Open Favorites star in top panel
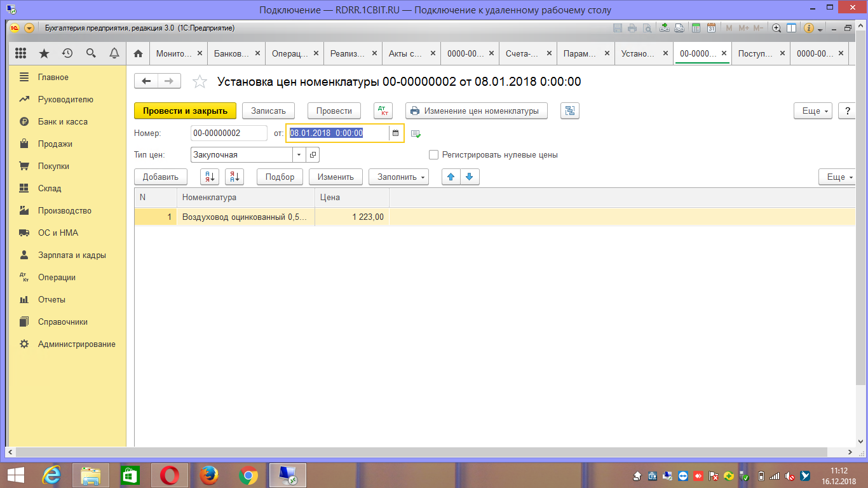 [44, 53]
